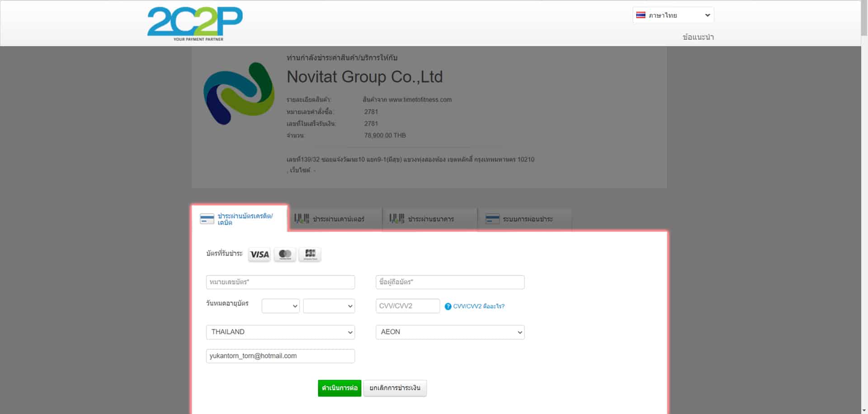Click the JCB card icon
This screenshot has height=414, width=868.
[310, 254]
